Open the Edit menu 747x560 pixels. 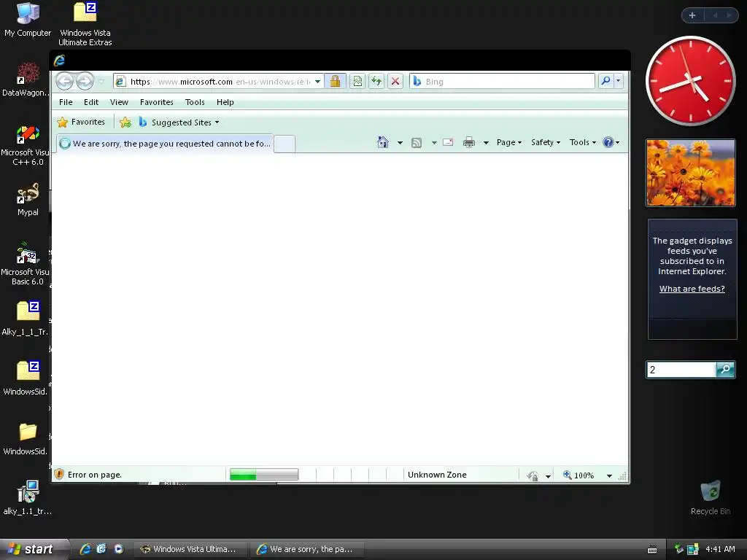[91, 102]
